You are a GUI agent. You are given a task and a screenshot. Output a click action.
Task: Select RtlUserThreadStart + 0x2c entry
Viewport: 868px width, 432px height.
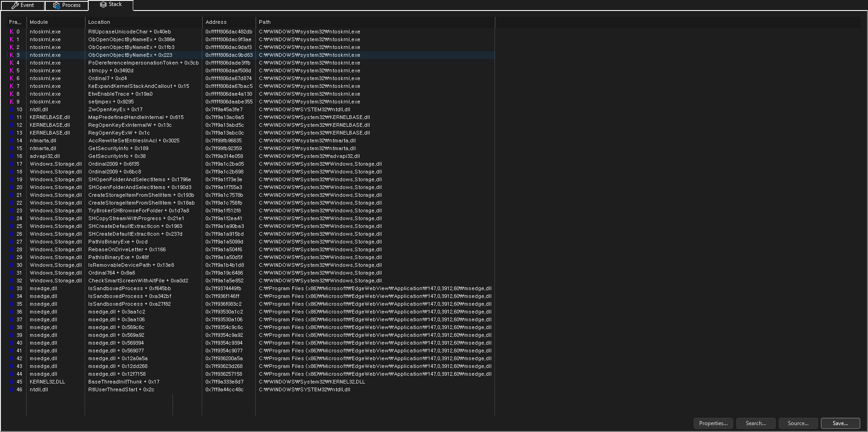(x=121, y=389)
